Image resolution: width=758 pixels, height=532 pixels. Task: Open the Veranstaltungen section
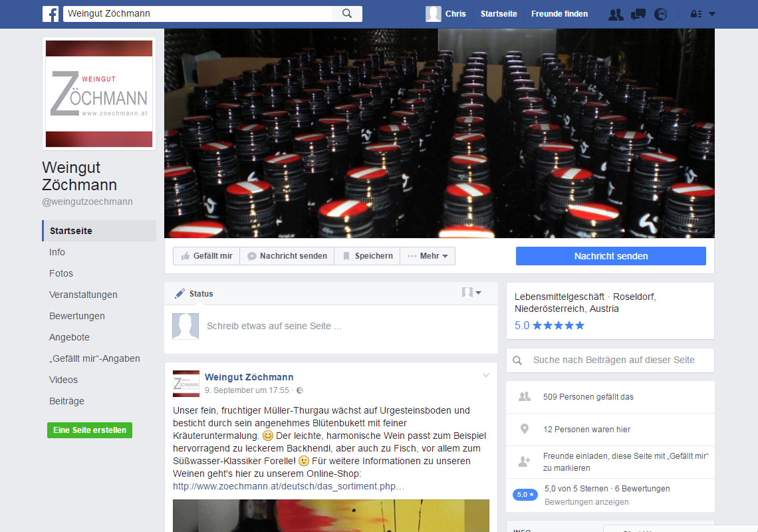83,295
